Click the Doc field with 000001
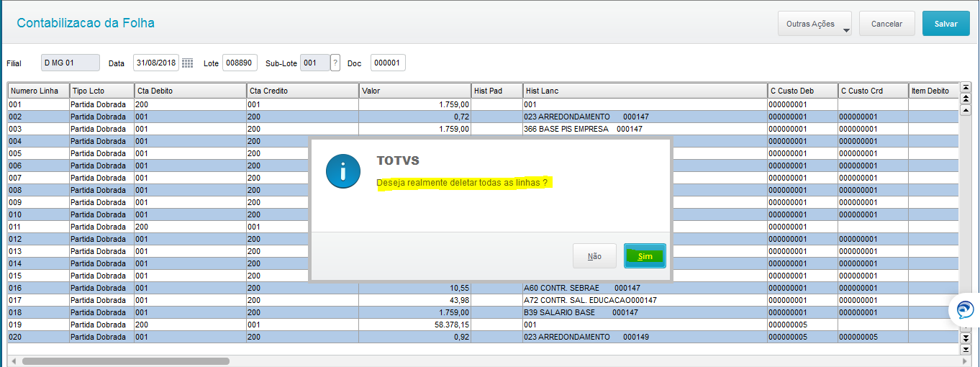 (x=388, y=63)
